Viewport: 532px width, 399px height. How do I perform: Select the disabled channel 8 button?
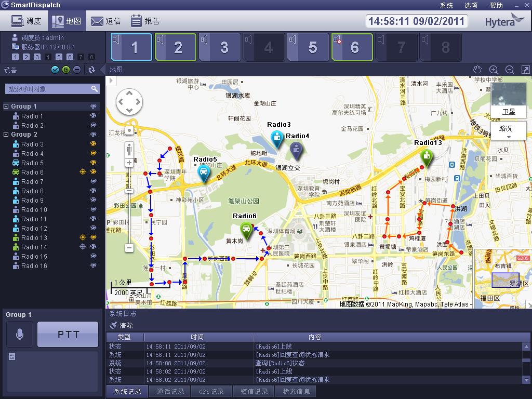(x=441, y=47)
